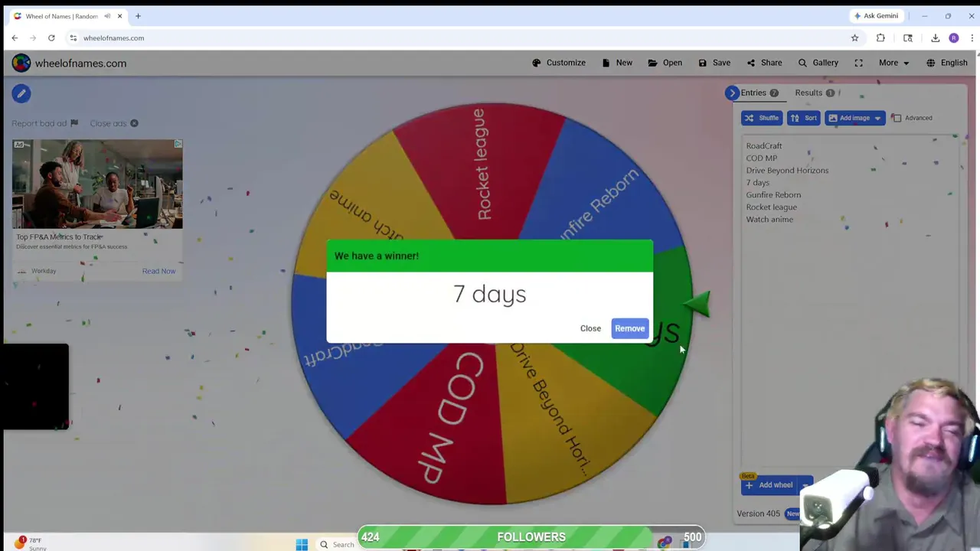Open the Gallery search
Viewport: 980px width, 551px height.
(818, 63)
